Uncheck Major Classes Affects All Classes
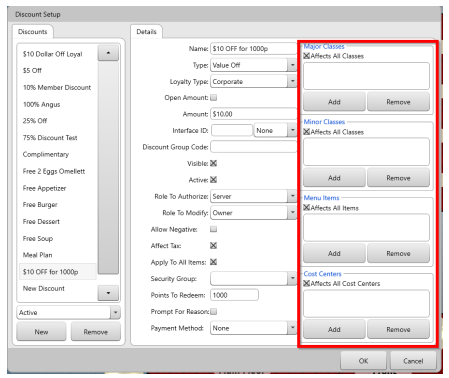Image resolution: width=449 pixels, height=378 pixels. tap(307, 56)
